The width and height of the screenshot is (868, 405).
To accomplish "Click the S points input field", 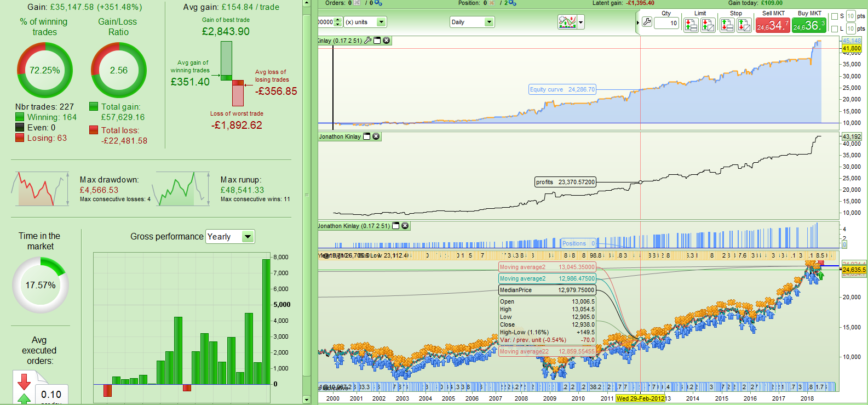I will click(x=850, y=16).
